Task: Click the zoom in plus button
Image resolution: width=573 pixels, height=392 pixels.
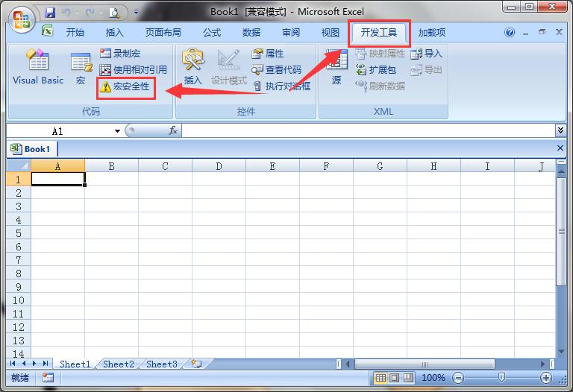Action: coord(546,378)
